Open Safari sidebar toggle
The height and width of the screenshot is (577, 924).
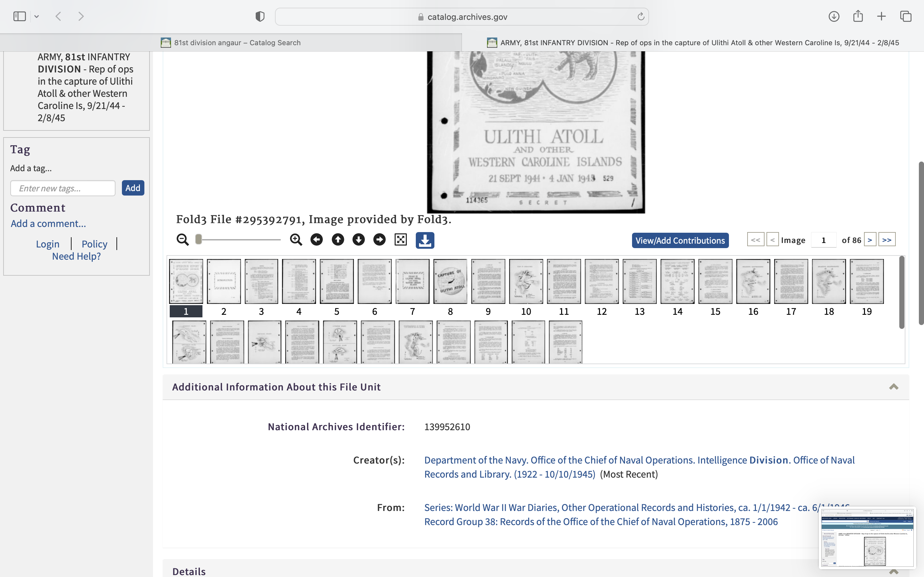pos(20,16)
